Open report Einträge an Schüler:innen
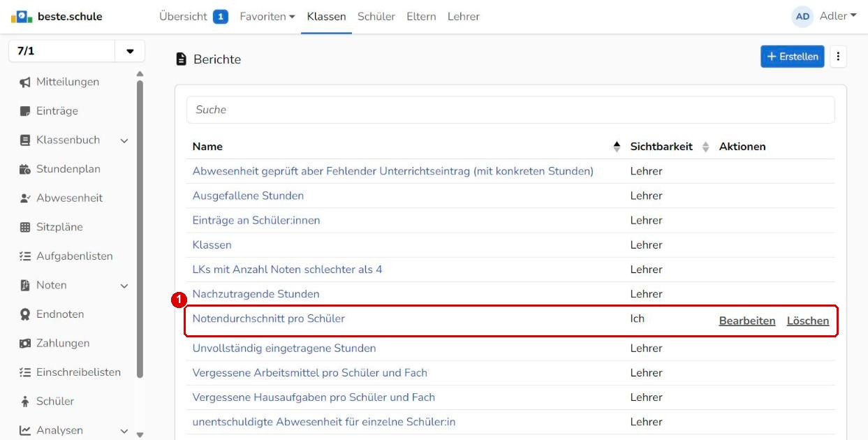 pyautogui.click(x=256, y=220)
